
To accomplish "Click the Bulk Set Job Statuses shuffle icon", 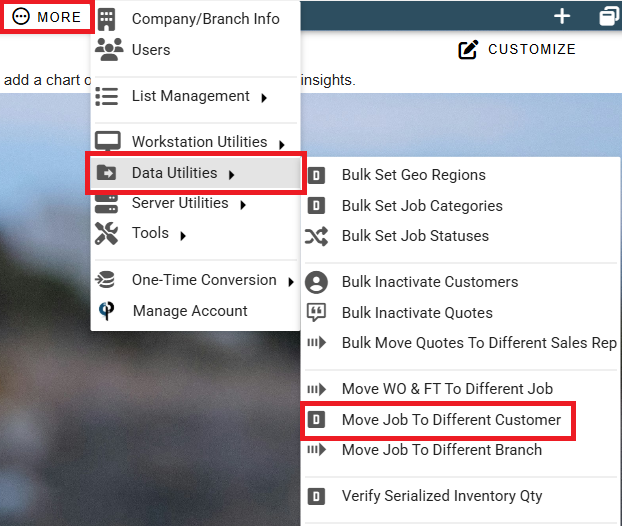I will [x=316, y=236].
